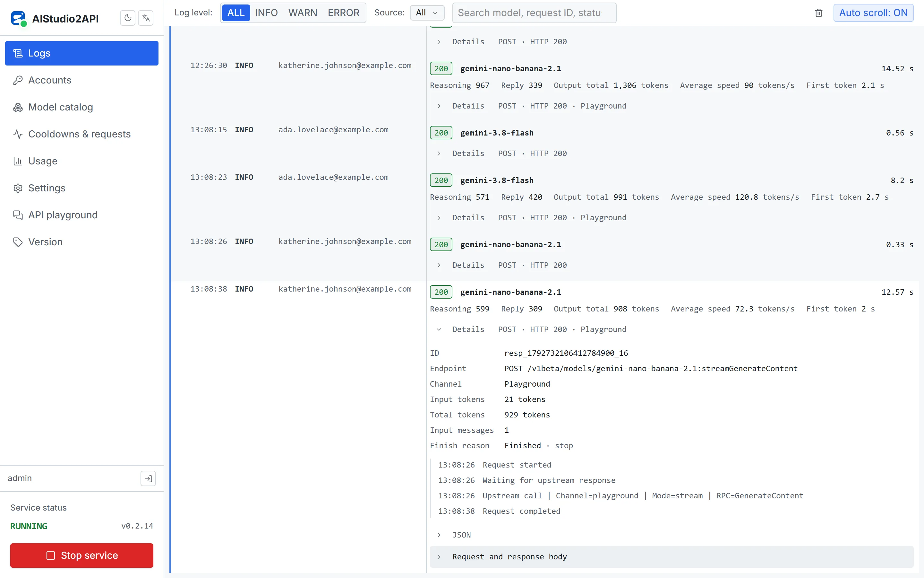Screen dimensions: 924x578
Task: Open the Logs page in the sidebar
Action: point(82,53)
